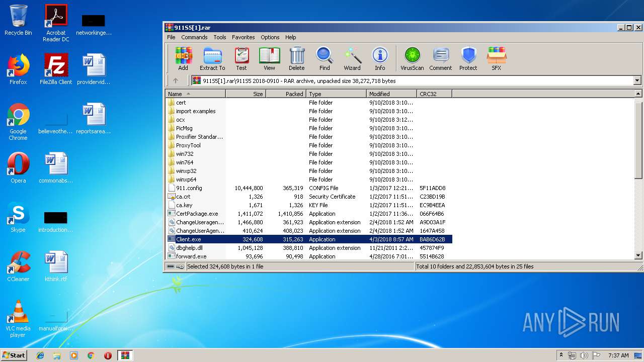
Task: Select VLC media player shortcut
Action: tap(18, 319)
